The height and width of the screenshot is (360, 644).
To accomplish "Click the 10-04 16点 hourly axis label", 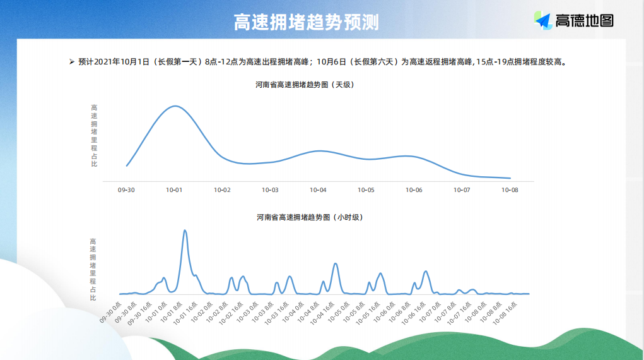I will pyautogui.click(x=322, y=313).
